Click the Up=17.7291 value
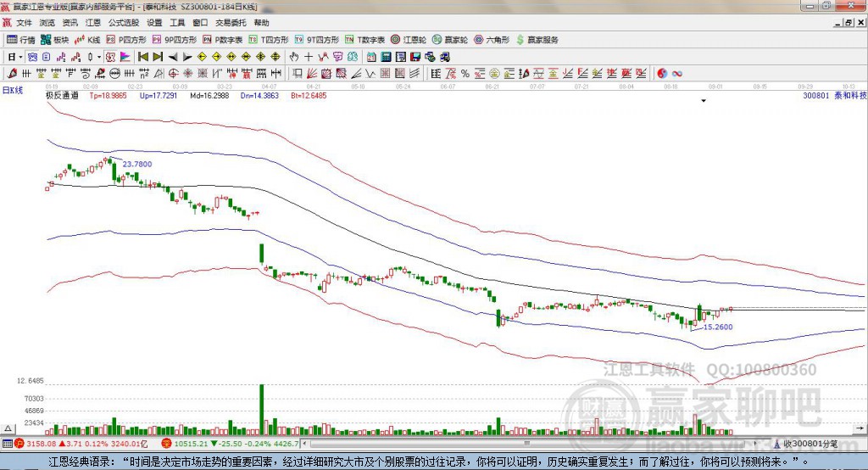Screen dimensions: 868x470 [159, 96]
